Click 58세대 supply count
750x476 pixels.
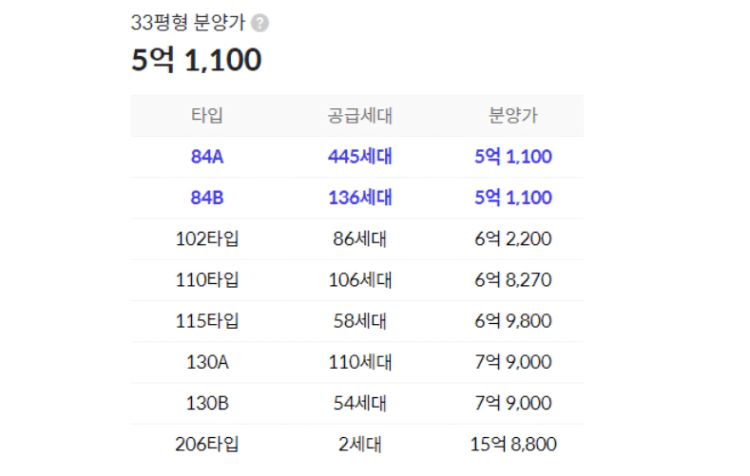(360, 321)
